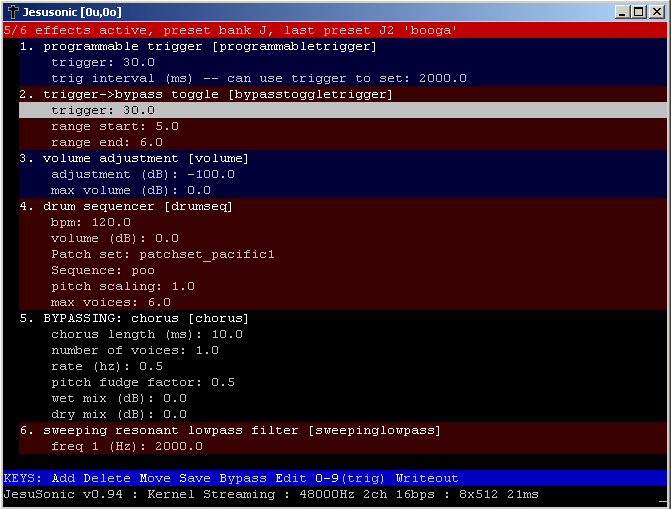Screen dimensions: 671x509
Task: Click 'Delete' in the KEYS bar
Action: pyautogui.click(x=107, y=478)
